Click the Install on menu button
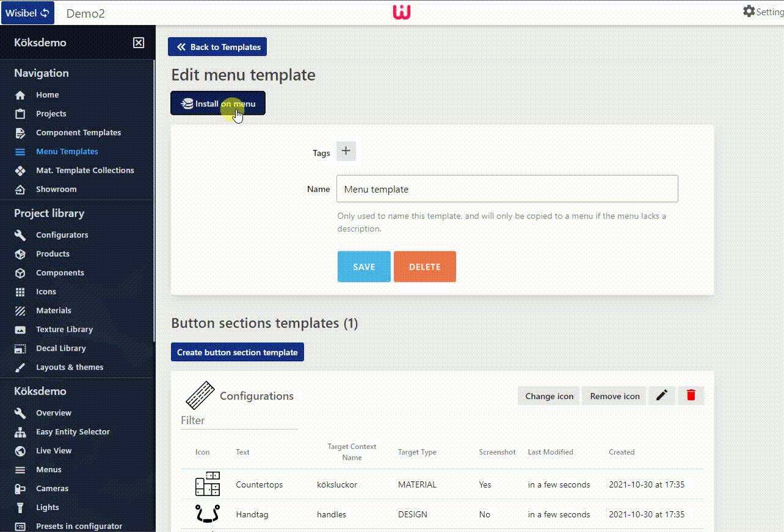The image size is (784, 532). pyautogui.click(x=217, y=103)
